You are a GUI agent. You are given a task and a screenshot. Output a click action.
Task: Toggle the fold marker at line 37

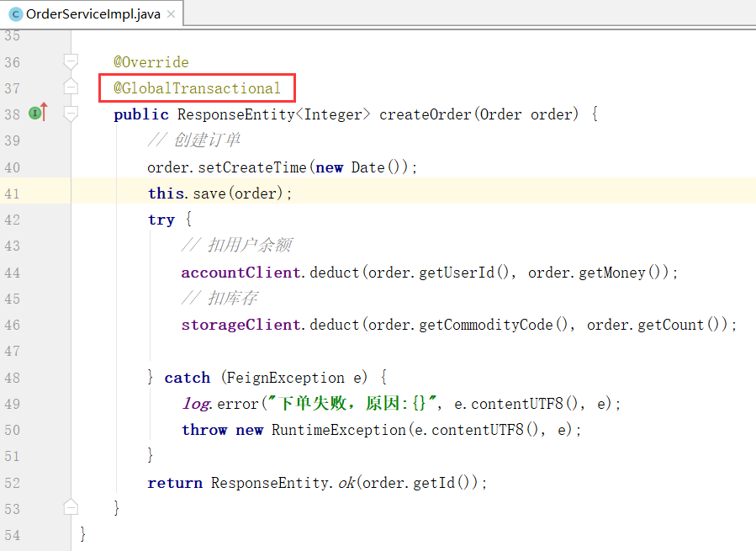[x=71, y=87]
